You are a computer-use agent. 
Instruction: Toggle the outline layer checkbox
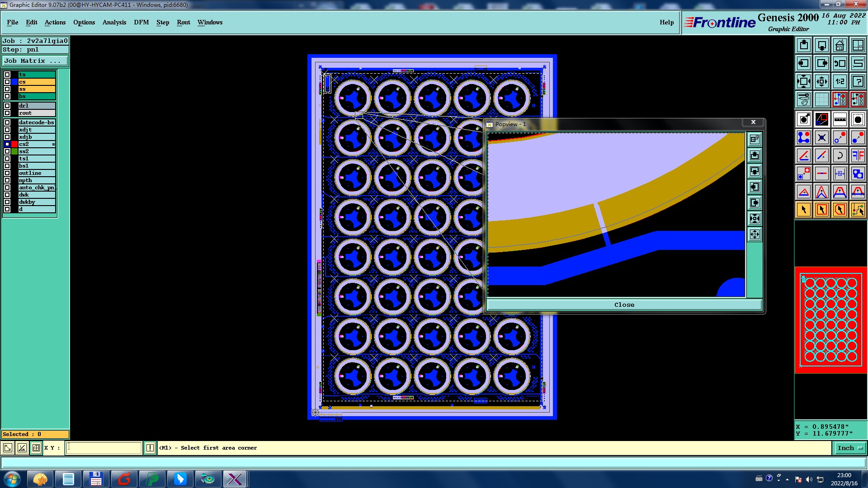pos(7,173)
